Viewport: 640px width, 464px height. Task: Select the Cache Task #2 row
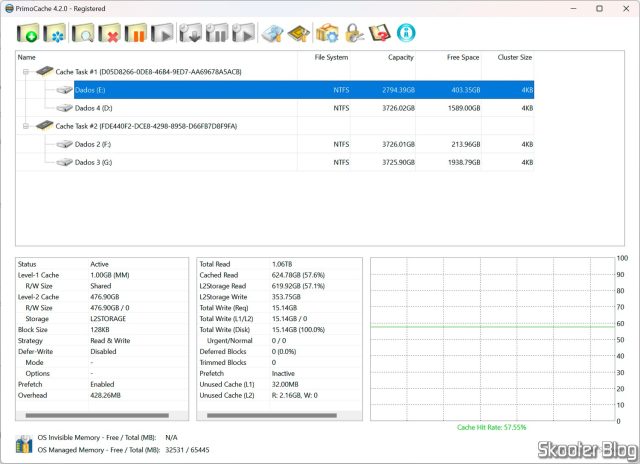tap(275, 126)
